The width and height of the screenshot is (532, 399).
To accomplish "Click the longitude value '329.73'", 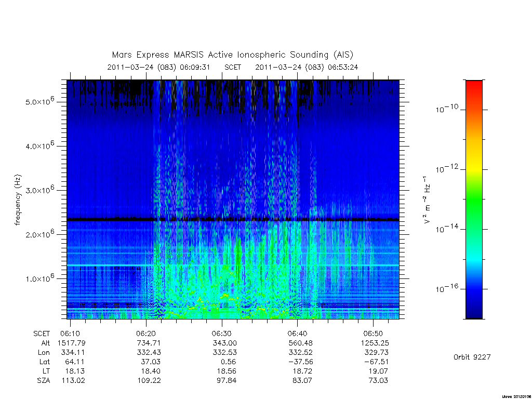I will pos(377,353).
